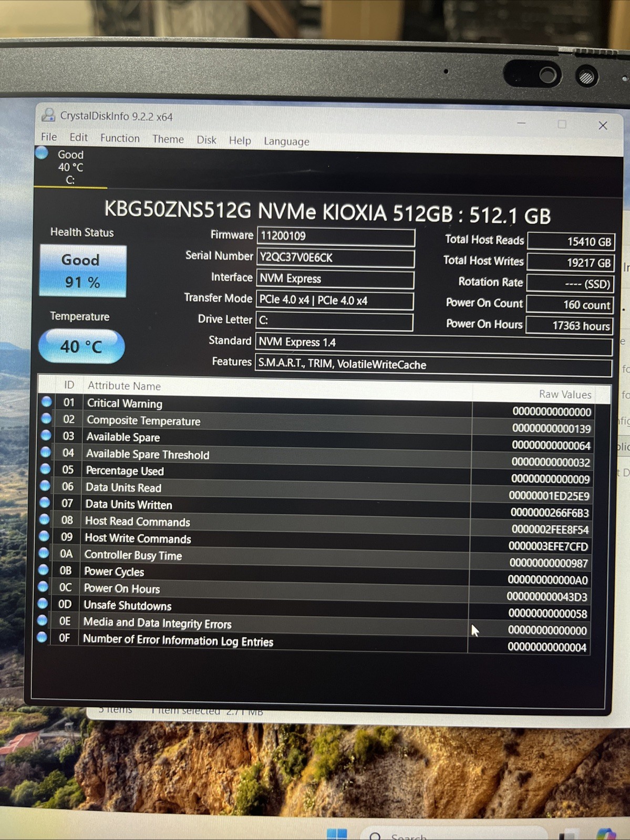Click the Power On Hours value 17363 hours
Viewport: 630px width, 840px height.
click(569, 326)
